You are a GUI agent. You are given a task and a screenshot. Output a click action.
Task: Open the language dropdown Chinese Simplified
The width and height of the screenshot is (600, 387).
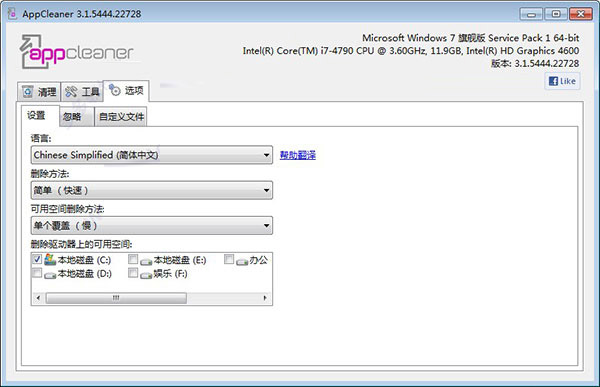click(152, 155)
